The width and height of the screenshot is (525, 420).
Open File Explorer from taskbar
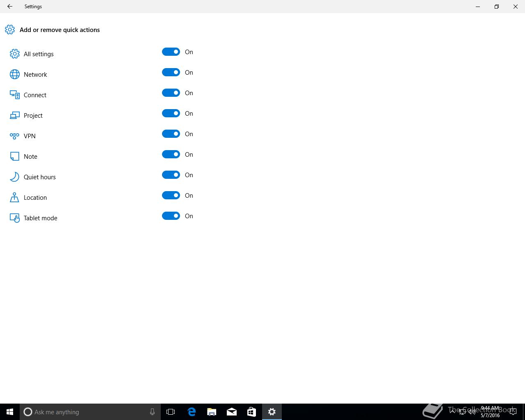click(x=212, y=412)
